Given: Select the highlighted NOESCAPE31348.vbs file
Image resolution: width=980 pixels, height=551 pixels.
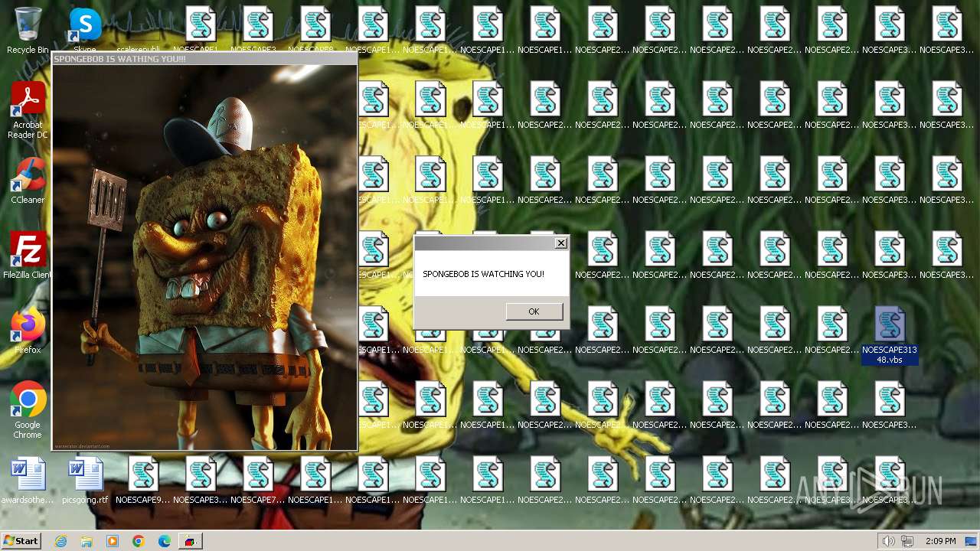Looking at the screenshot, I should 889,335.
